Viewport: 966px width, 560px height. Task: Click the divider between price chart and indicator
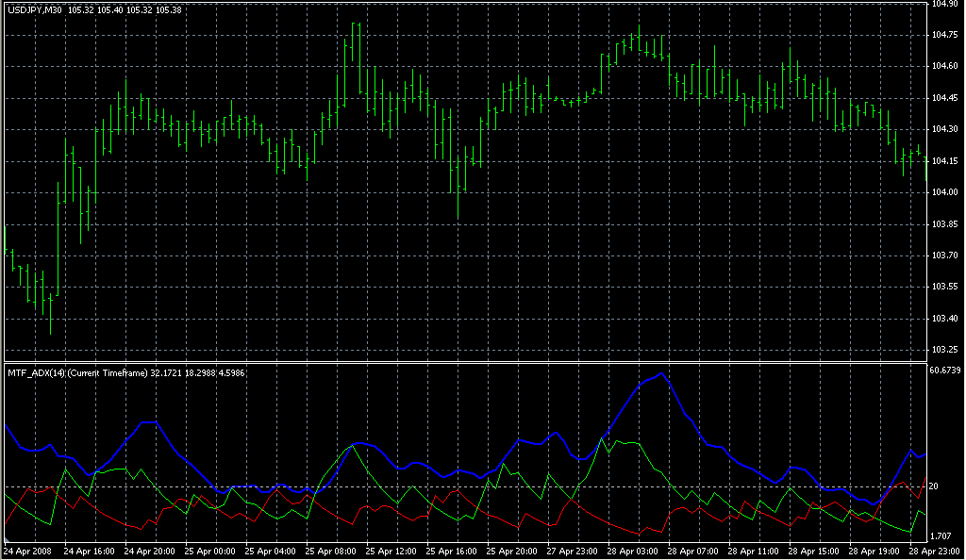coord(464,361)
